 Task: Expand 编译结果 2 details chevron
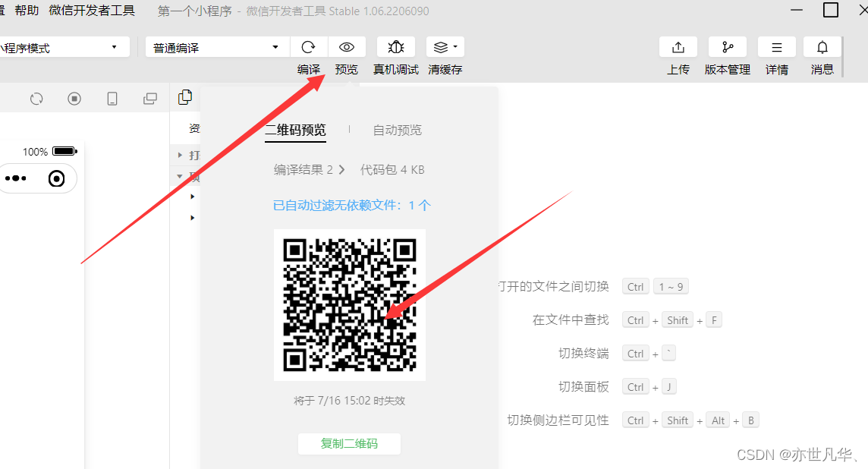341,169
